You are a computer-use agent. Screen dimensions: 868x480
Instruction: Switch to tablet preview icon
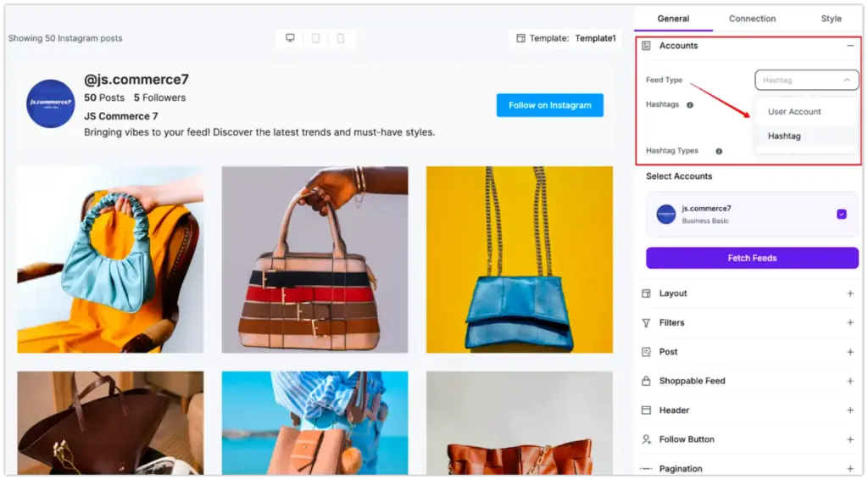coord(315,37)
